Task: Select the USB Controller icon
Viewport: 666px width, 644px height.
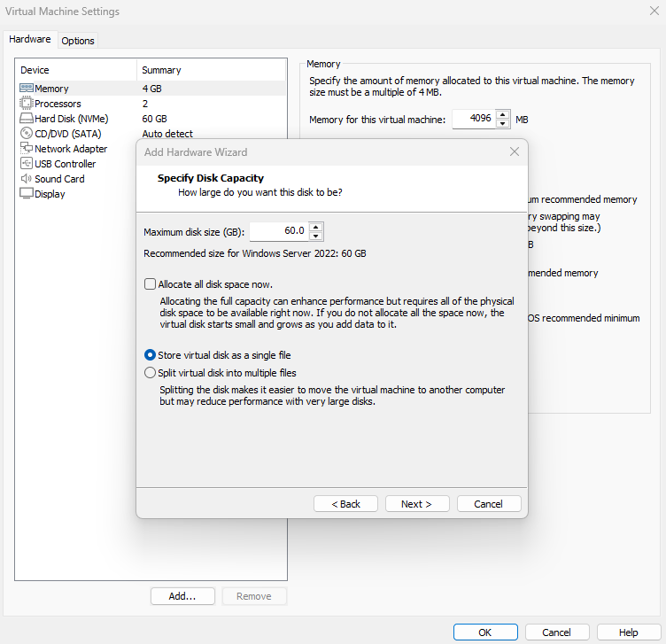Action: pos(27,163)
